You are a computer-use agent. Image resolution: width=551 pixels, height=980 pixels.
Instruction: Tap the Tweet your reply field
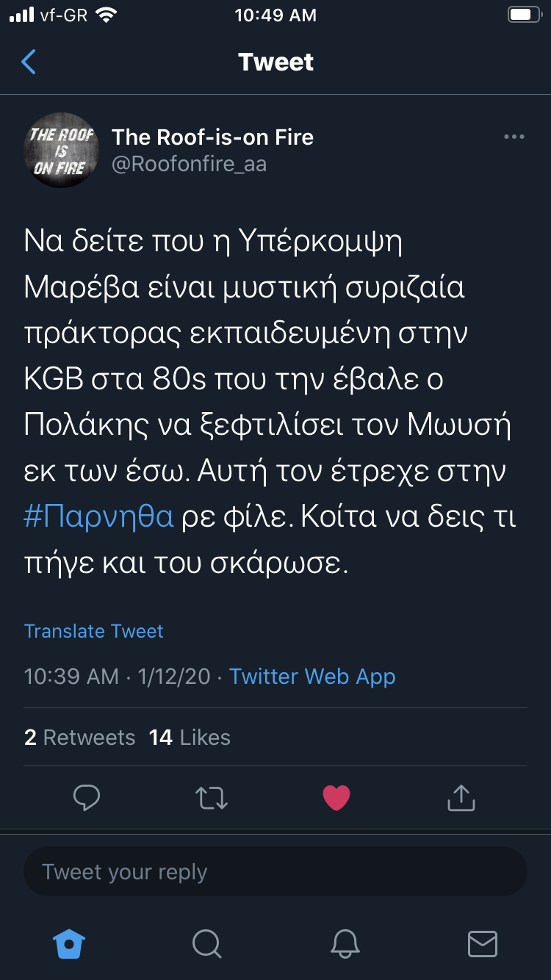coord(275,872)
